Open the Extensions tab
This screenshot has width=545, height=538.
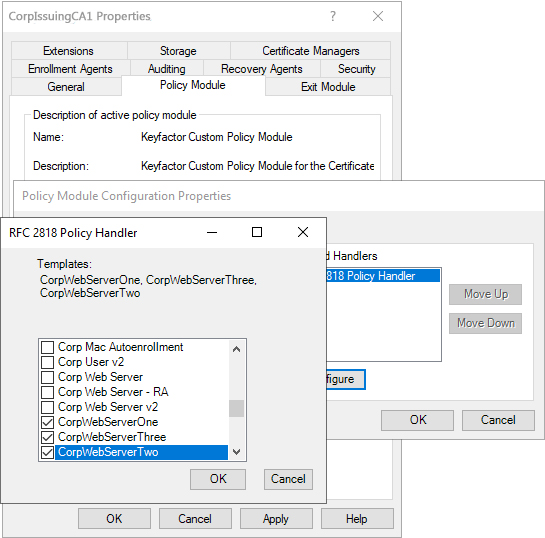[x=68, y=51]
